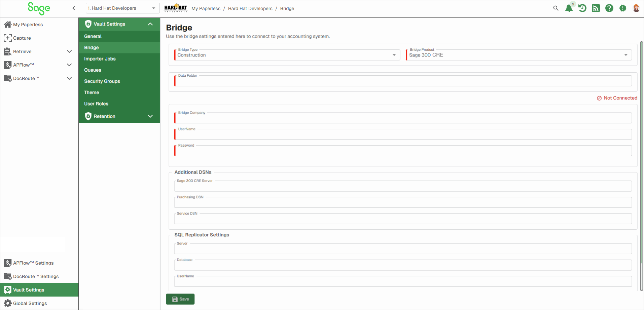
Task: Click the user avatar icon
Action: 636,8
